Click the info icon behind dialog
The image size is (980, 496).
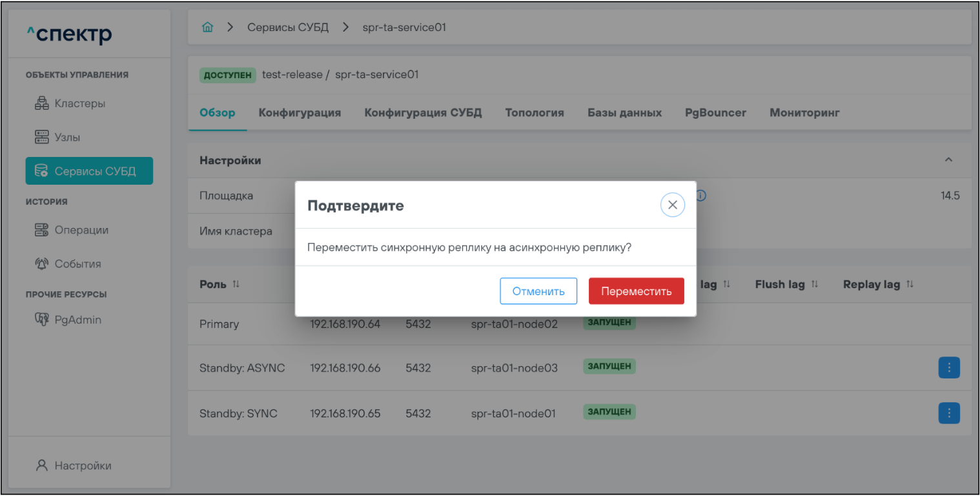[x=700, y=195]
